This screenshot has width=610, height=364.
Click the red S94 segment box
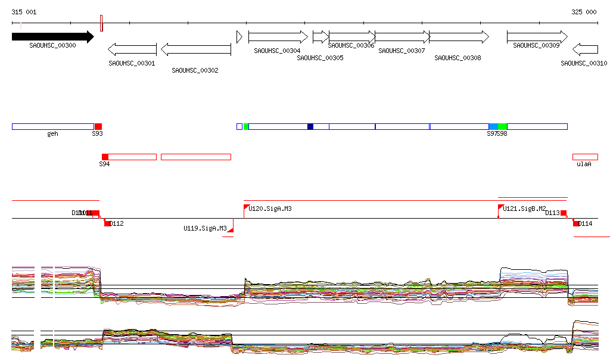click(x=105, y=157)
